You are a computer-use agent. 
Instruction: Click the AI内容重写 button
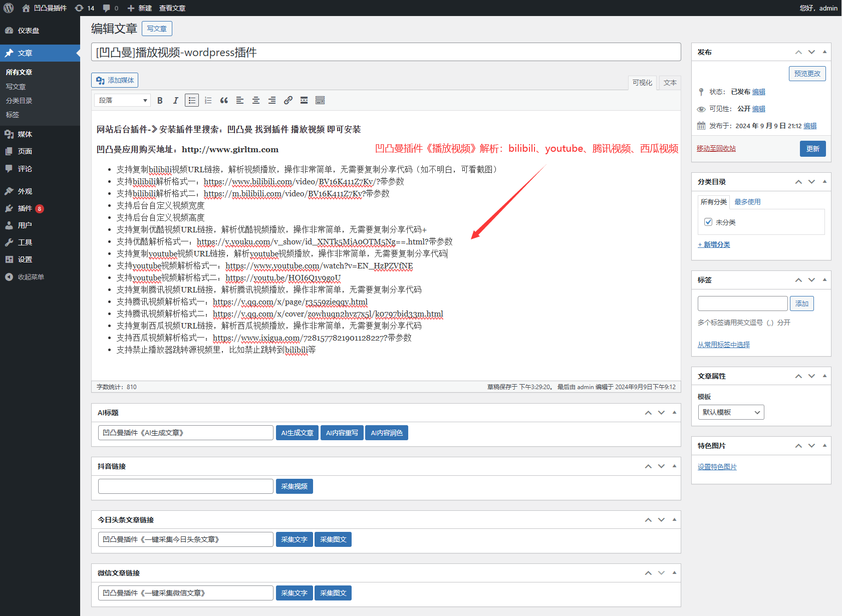(x=342, y=433)
